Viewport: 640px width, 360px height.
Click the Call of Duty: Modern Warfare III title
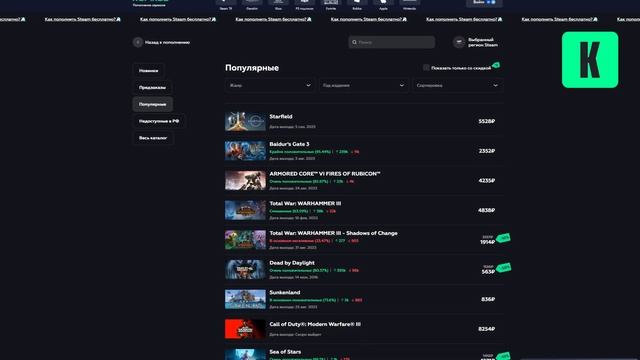pyautogui.click(x=315, y=324)
